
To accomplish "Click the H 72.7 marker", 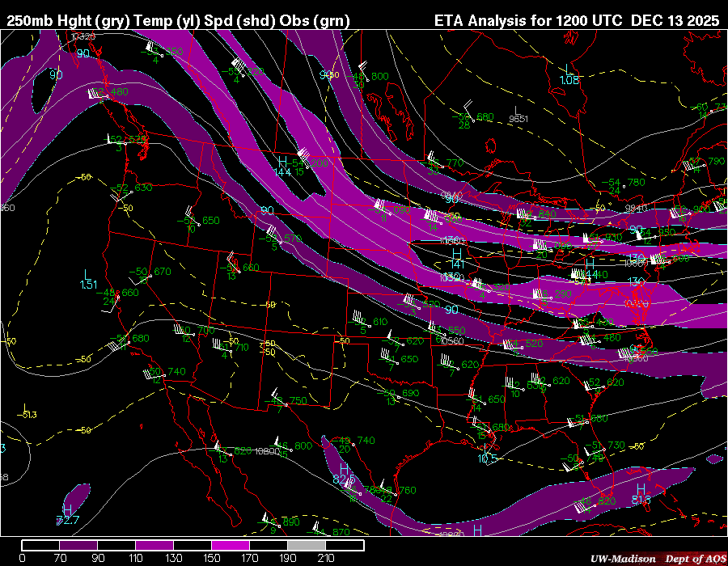I will (x=67, y=514).
